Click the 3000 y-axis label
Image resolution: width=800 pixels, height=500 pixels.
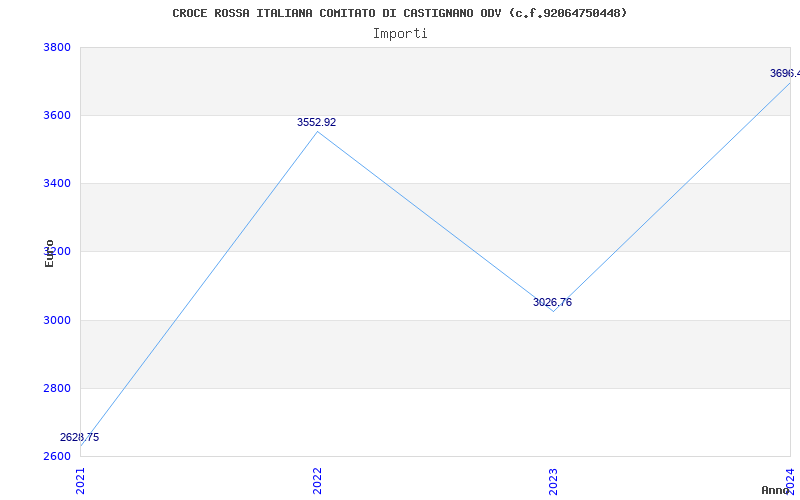coord(57,320)
